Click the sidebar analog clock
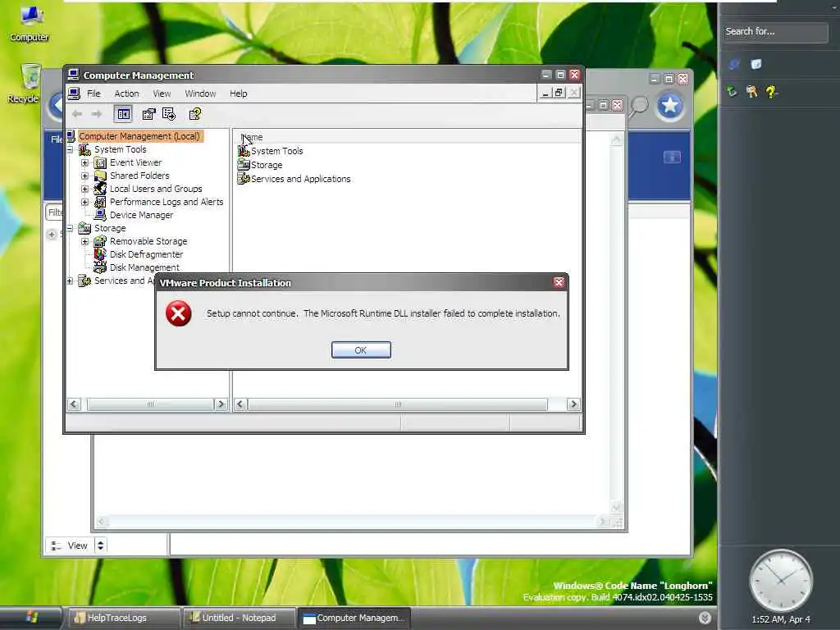 781,580
